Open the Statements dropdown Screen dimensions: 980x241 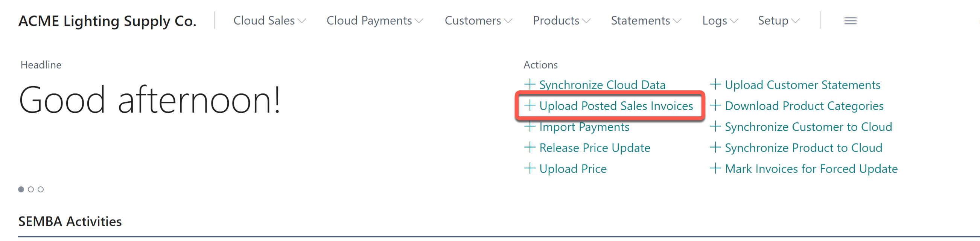point(645,21)
